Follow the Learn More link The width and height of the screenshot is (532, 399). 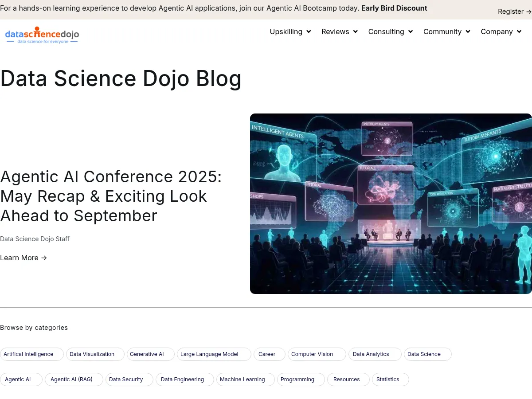point(19,258)
